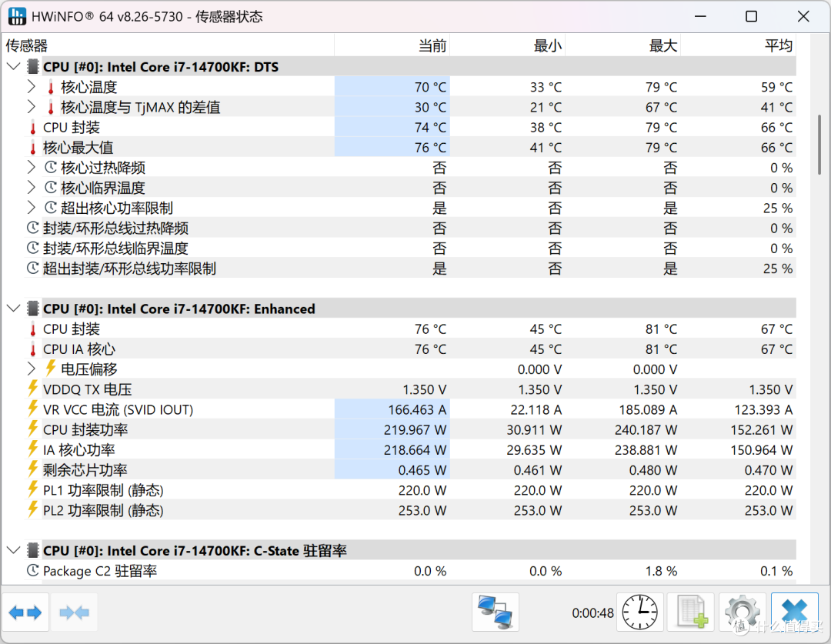
Task: Click the 1.8 % maximum C2 residency value
Action: coord(661,572)
